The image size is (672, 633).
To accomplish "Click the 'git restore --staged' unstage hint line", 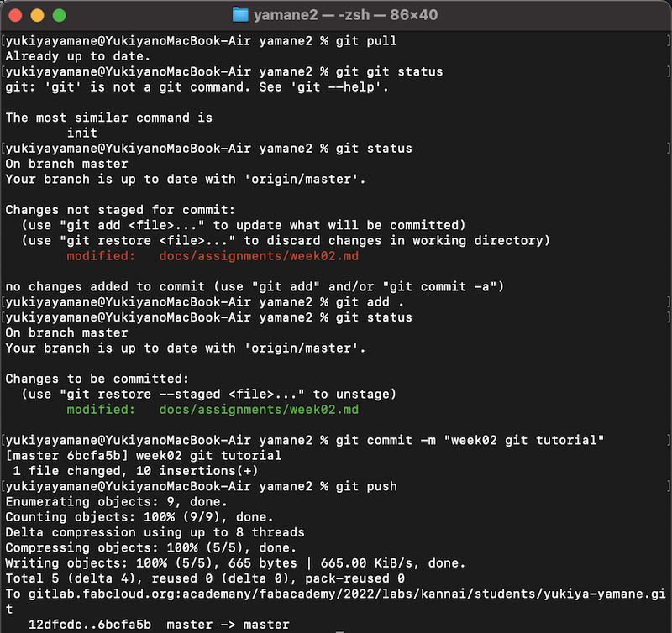I will (209, 395).
